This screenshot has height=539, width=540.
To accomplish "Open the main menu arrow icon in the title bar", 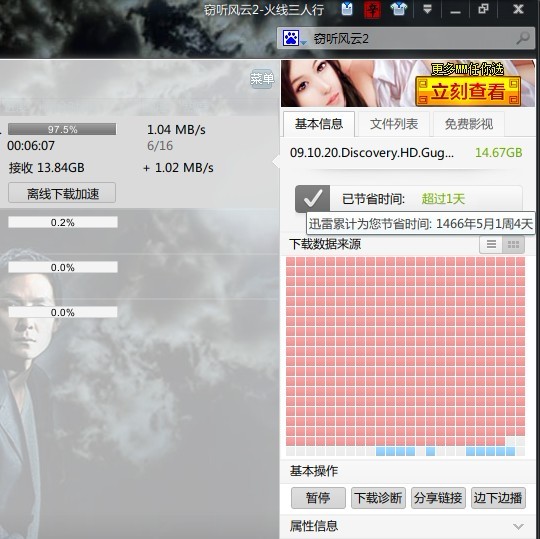I will 427,9.
